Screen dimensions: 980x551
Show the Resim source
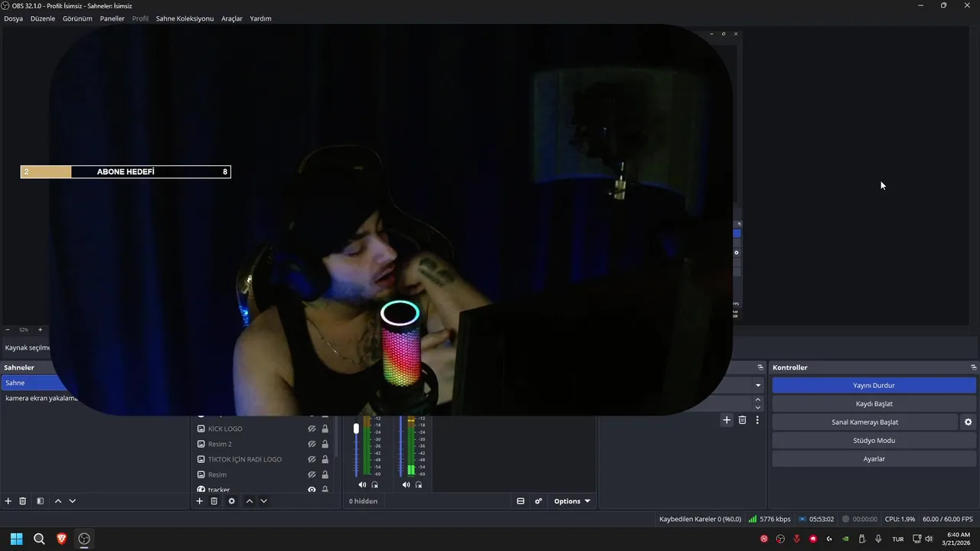point(312,474)
